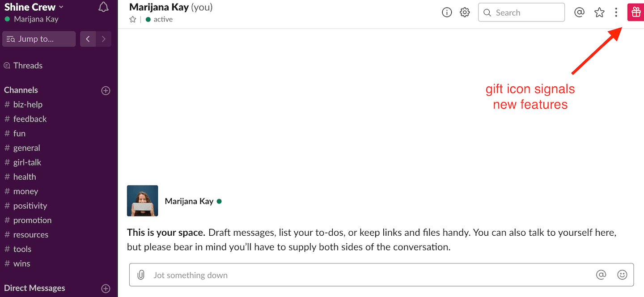
Task: Show conversation details info icon
Action: [447, 13]
